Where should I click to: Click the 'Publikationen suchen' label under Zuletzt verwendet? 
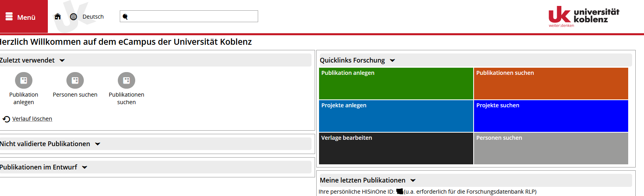coord(127,98)
